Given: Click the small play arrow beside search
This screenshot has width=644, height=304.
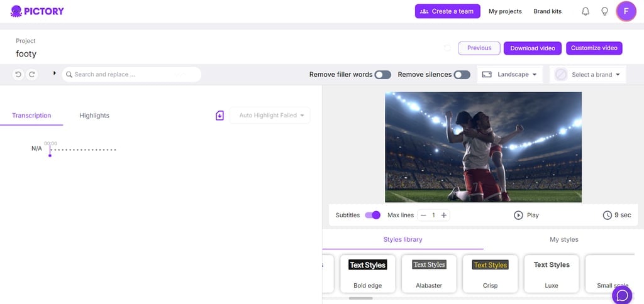Looking at the screenshot, I should click(54, 73).
